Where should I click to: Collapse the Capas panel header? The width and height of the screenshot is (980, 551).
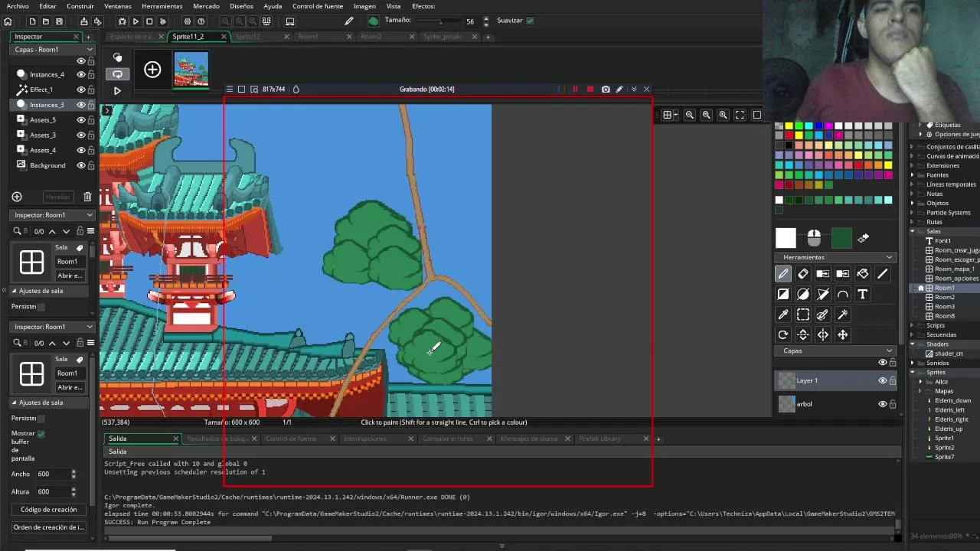click(889, 350)
